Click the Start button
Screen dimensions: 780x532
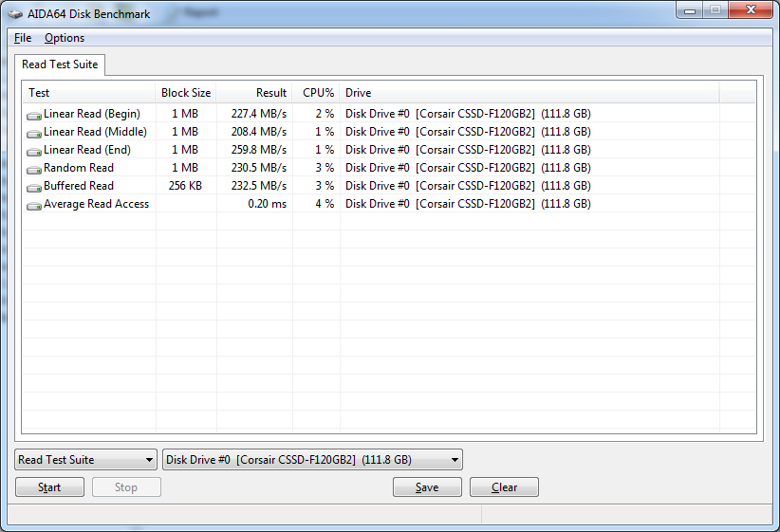[x=49, y=487]
